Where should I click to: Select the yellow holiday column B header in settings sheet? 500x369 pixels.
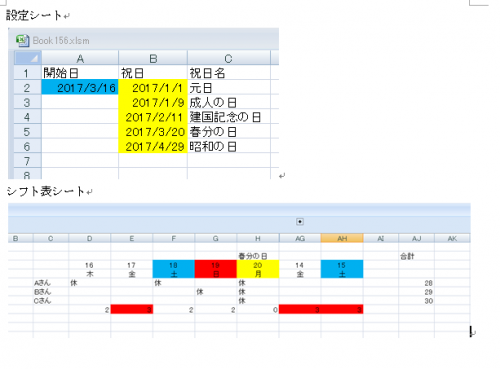(x=153, y=58)
